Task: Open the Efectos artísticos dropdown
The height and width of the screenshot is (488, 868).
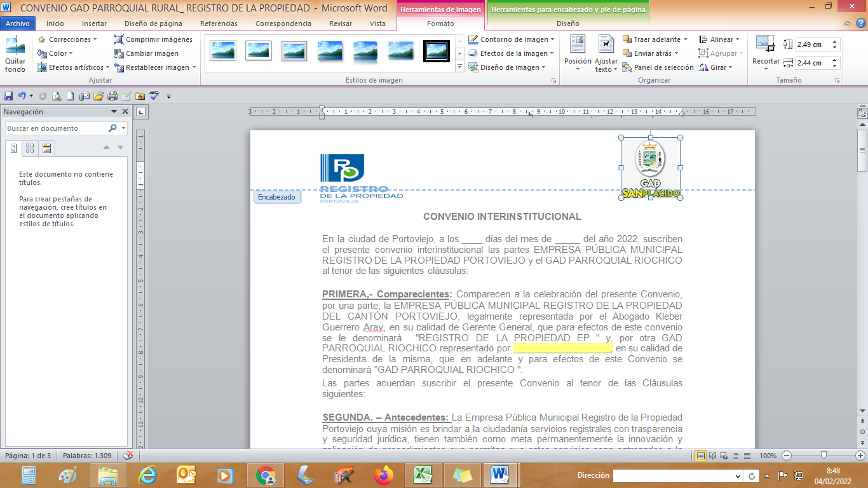Action: (72, 67)
